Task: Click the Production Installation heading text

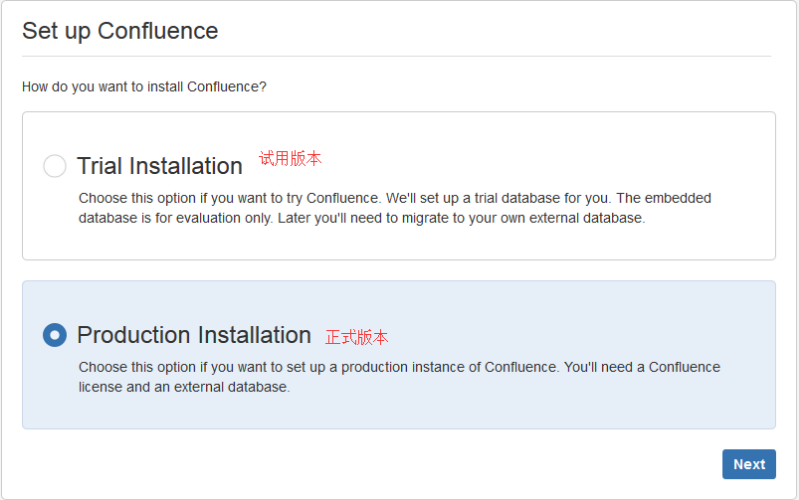Action: point(194,335)
